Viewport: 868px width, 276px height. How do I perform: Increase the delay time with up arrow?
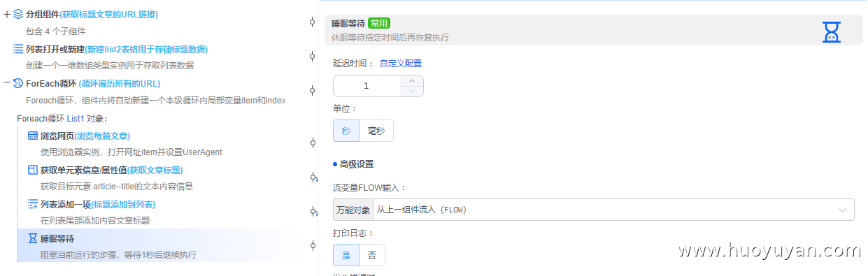(412, 80)
